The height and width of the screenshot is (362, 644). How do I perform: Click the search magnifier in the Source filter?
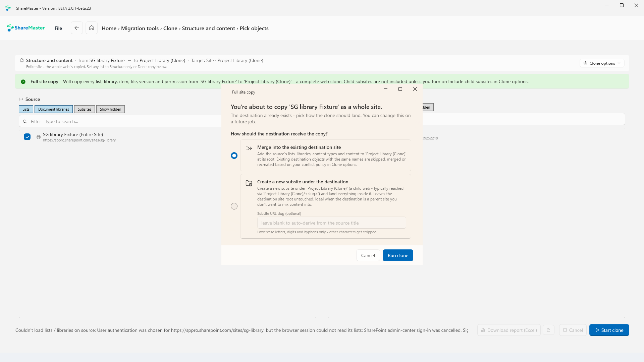coord(25,121)
